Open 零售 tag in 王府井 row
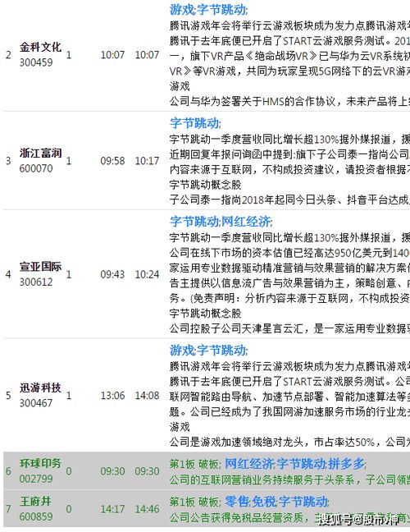Image resolution: width=410 pixels, height=532 pixels. [237, 502]
